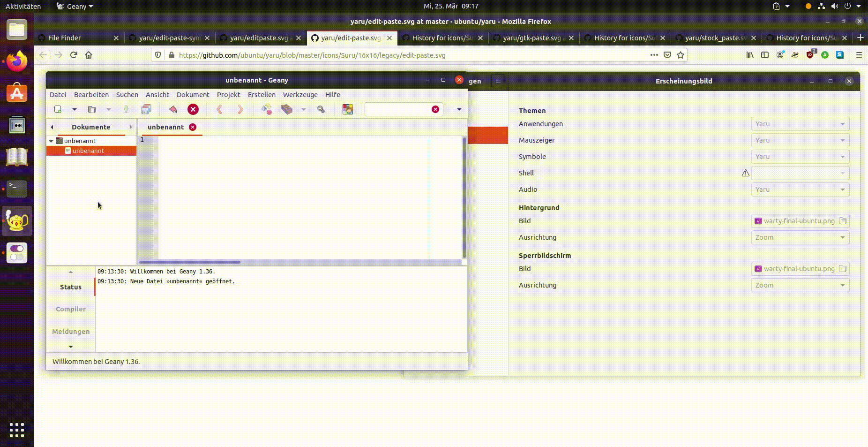Viewport: 868px width, 447px height.
Task: Click the Firefox Home icon
Action: (89, 55)
